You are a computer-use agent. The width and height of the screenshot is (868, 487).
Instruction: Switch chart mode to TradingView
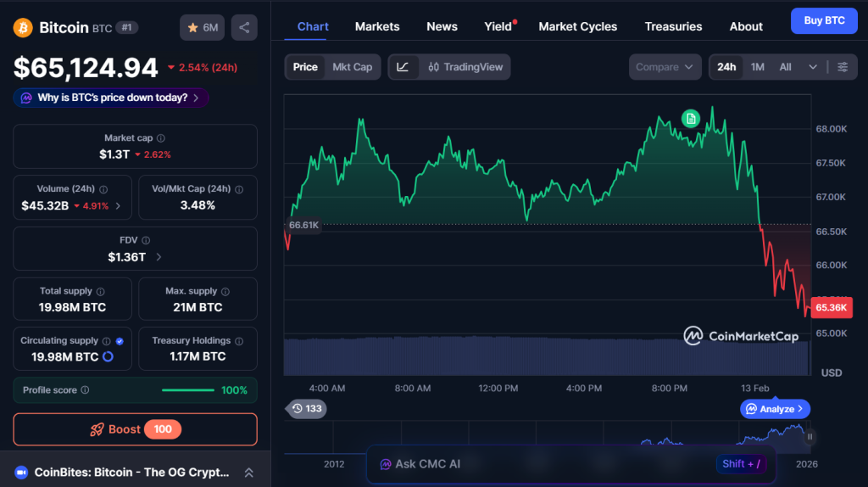[x=465, y=67]
